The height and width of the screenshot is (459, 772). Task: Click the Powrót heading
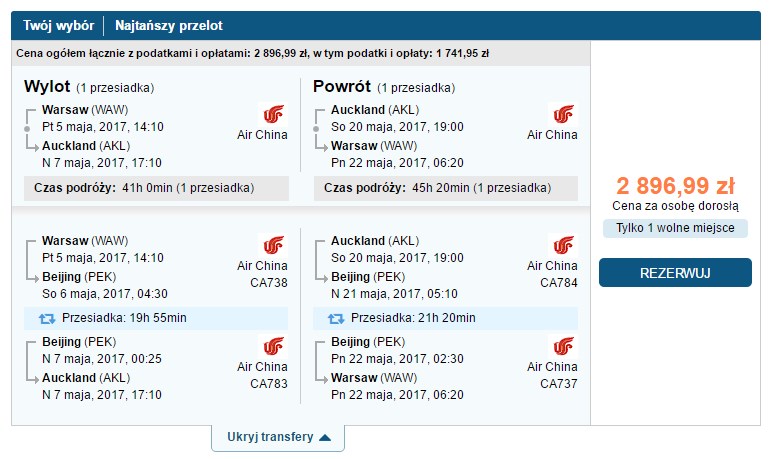(342, 87)
